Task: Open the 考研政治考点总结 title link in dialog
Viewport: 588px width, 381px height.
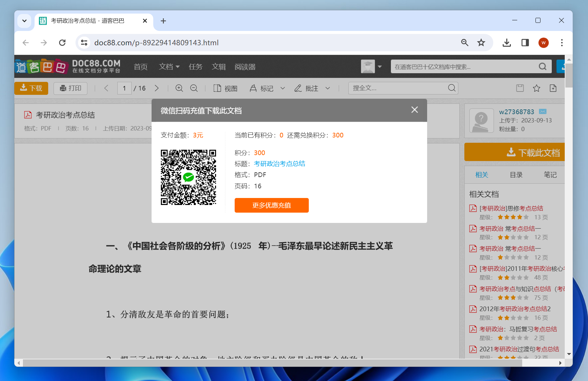Action: pos(280,164)
